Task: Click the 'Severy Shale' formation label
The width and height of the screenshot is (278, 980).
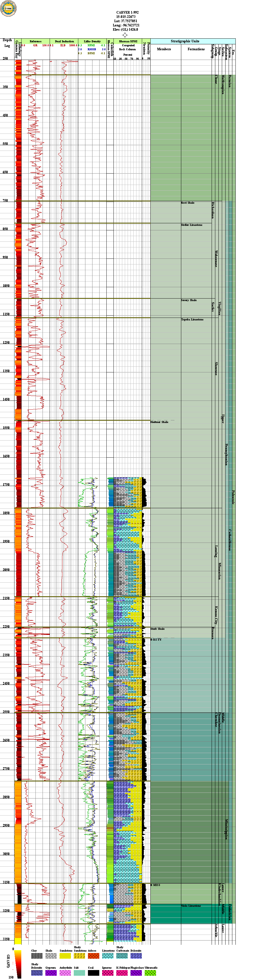Action: tap(189, 300)
